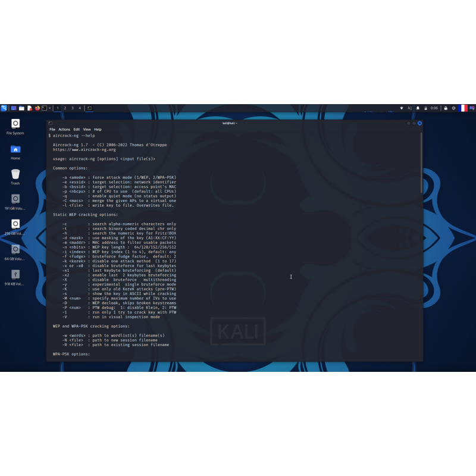Open the file manager from the panel

point(21,108)
